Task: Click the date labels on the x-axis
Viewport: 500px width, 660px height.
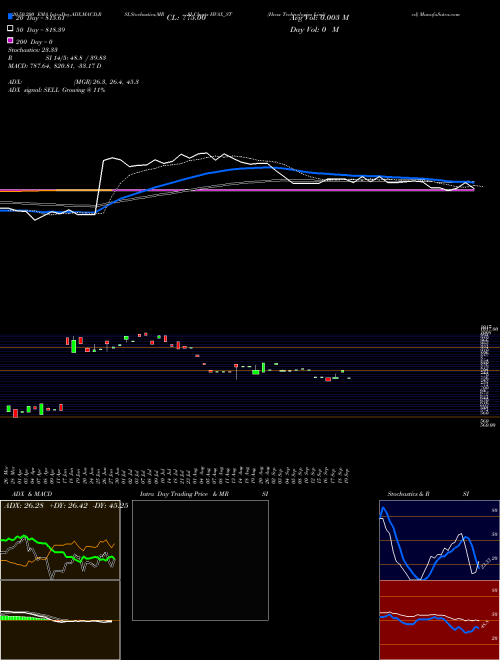Action: point(178,475)
